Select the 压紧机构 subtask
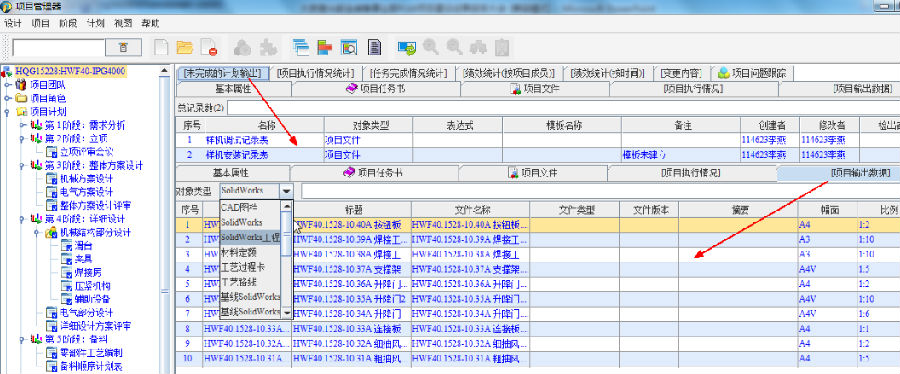The height and width of the screenshot is (374, 900). (x=92, y=286)
